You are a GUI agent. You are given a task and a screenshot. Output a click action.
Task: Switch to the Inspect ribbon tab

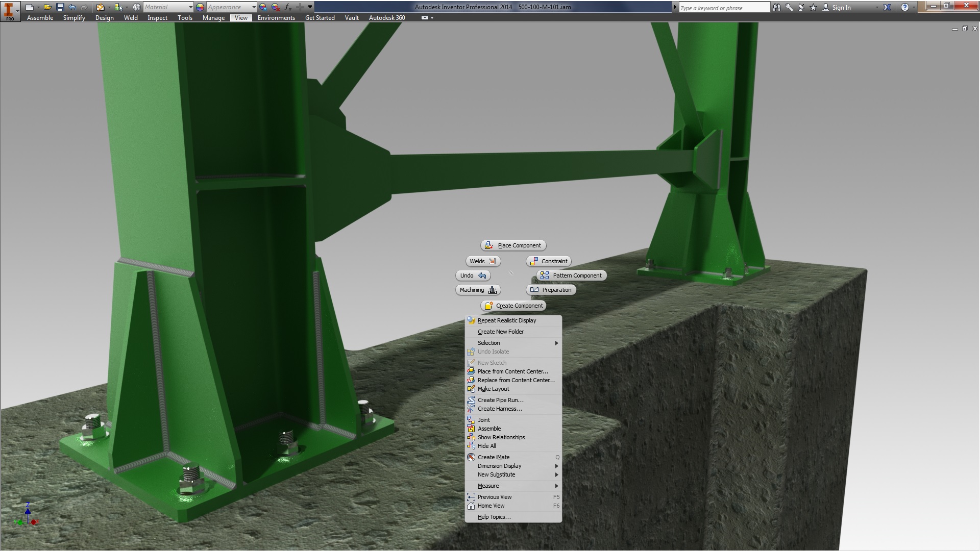(157, 18)
